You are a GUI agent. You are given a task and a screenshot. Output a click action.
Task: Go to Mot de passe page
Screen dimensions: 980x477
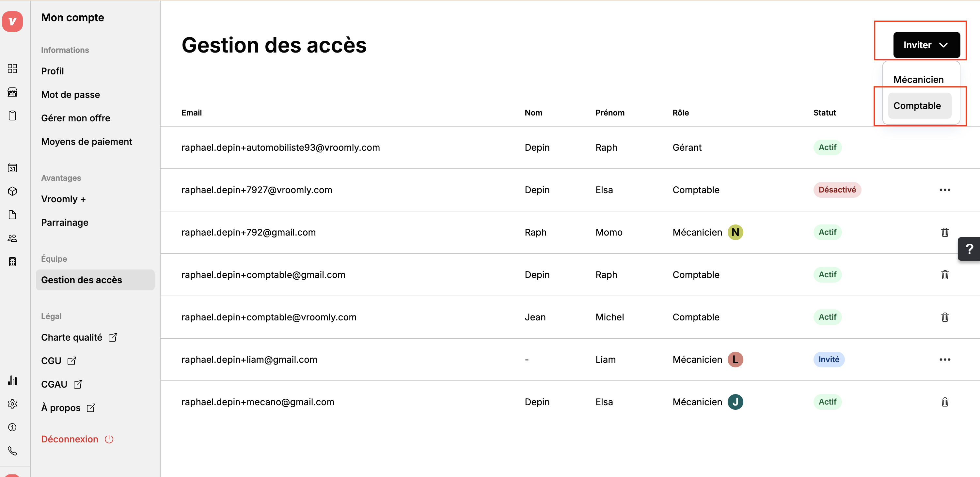coord(71,95)
